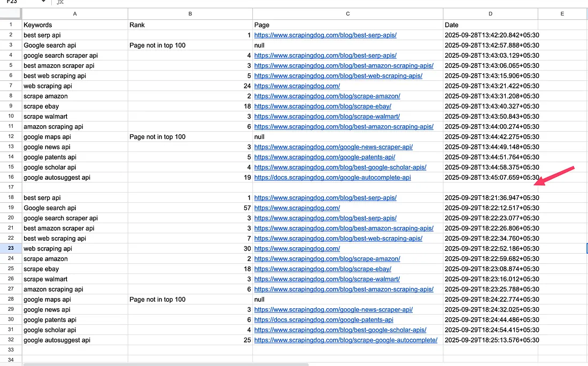The width and height of the screenshot is (588, 366).
Task: Select column D header
Action: (x=490, y=14)
